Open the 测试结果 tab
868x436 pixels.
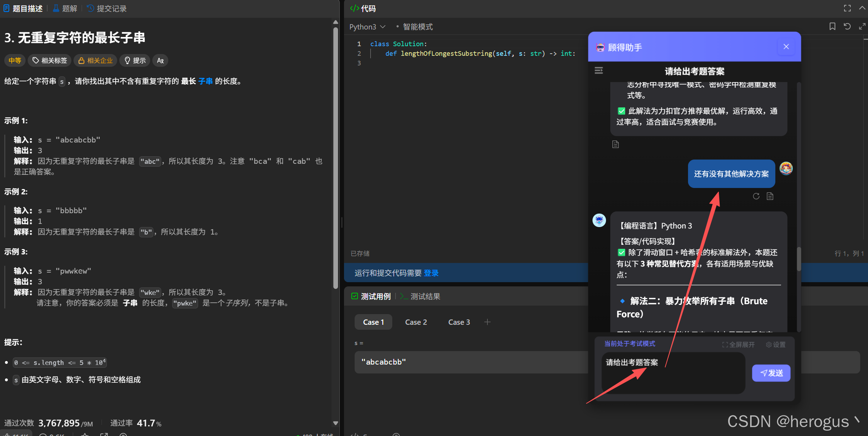coord(425,296)
